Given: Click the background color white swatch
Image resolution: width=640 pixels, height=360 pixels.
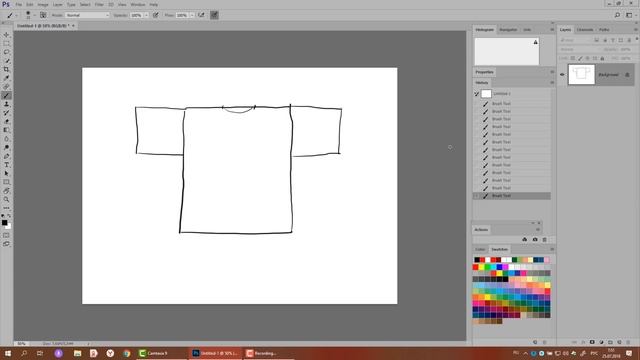Looking at the screenshot, I should [x=9, y=227].
